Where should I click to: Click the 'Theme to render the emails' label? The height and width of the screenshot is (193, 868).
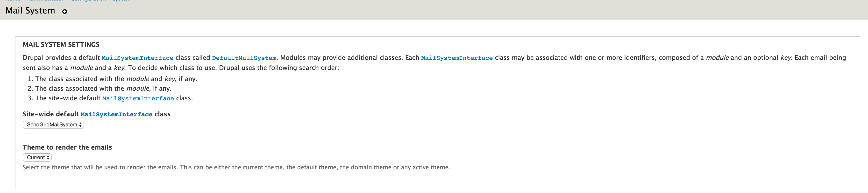pos(67,147)
